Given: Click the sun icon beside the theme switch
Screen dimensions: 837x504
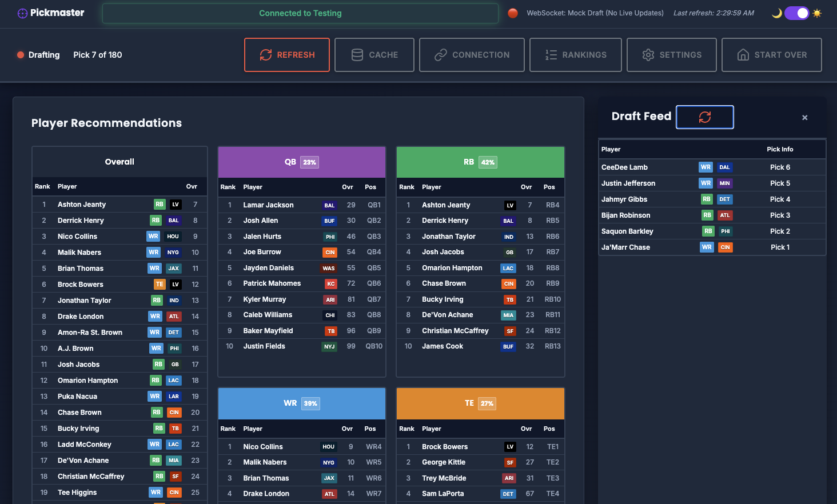Looking at the screenshot, I should coord(817,13).
